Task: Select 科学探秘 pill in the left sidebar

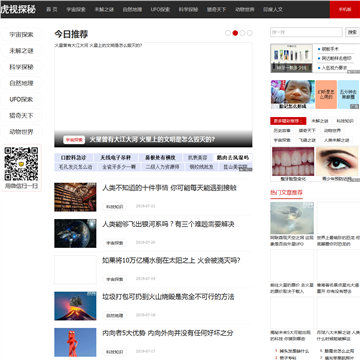Action: tap(21, 67)
